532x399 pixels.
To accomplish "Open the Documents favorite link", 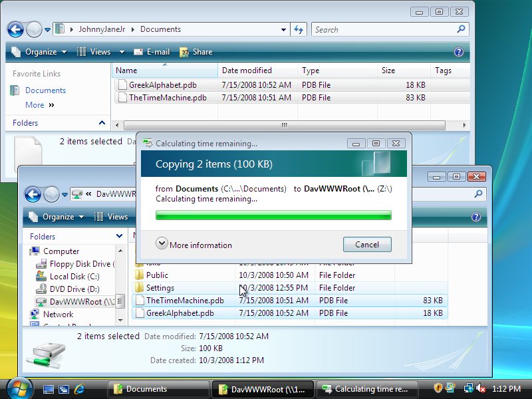I will pyautogui.click(x=45, y=90).
